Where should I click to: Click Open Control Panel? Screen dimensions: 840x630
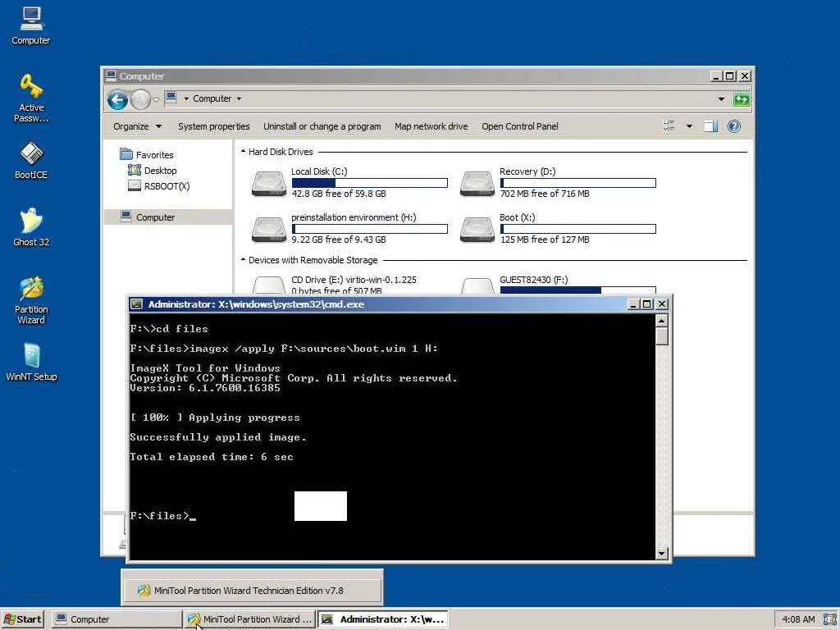pyautogui.click(x=519, y=126)
